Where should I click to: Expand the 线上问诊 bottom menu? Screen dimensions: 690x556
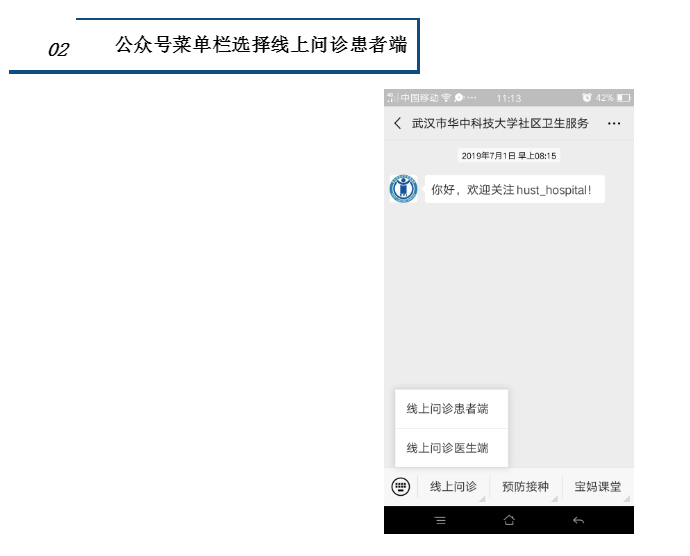click(x=453, y=487)
